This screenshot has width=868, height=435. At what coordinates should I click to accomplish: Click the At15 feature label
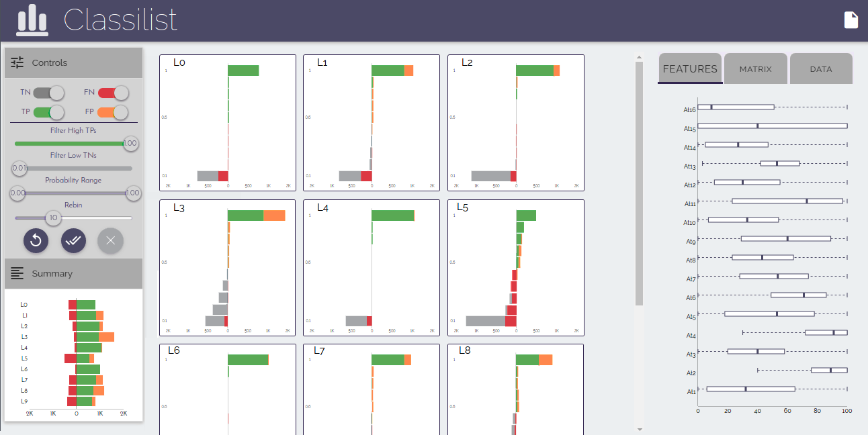click(690, 128)
